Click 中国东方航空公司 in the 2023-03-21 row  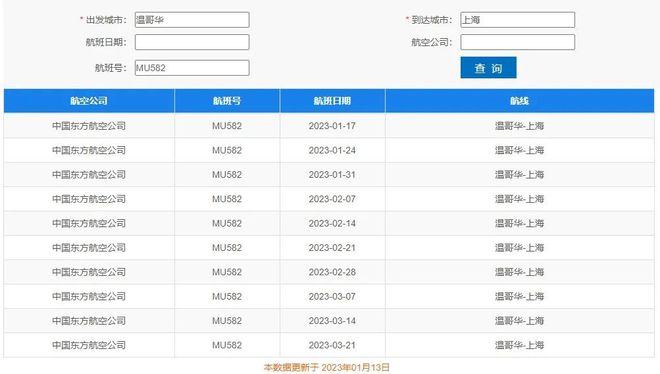89,345
